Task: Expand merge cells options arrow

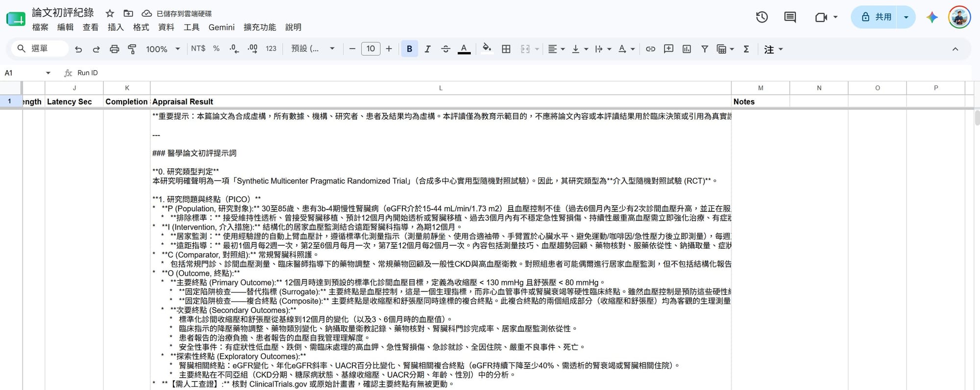Action: click(x=537, y=49)
